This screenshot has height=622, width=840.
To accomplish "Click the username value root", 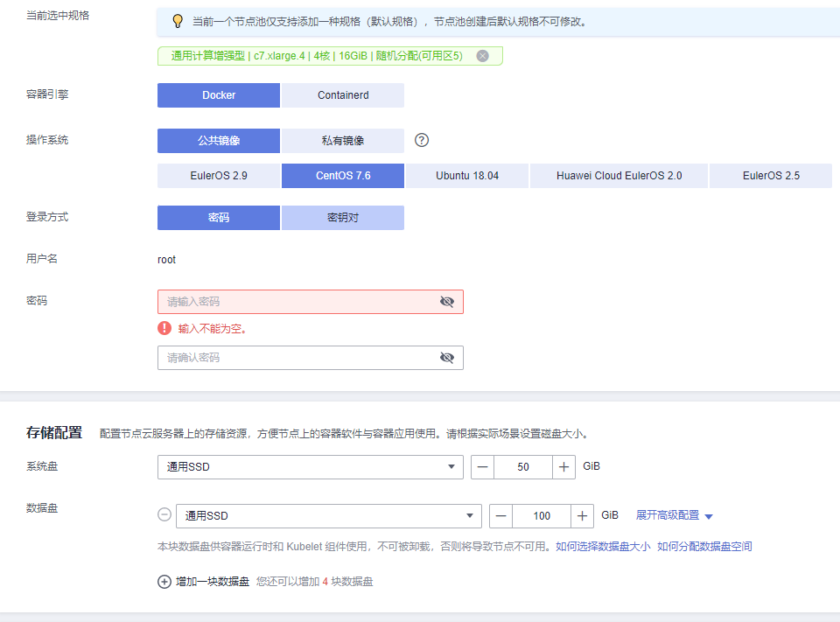I will [x=166, y=260].
